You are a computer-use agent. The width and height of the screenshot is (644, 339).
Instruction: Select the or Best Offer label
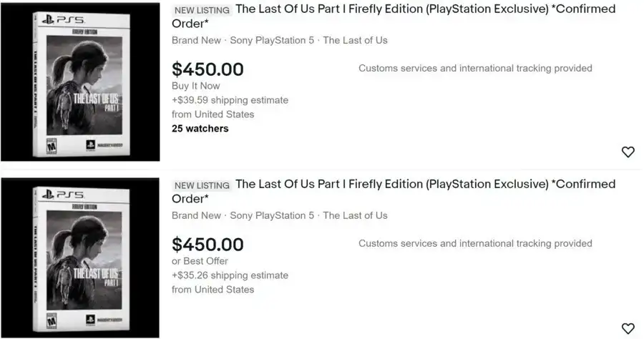point(200,261)
